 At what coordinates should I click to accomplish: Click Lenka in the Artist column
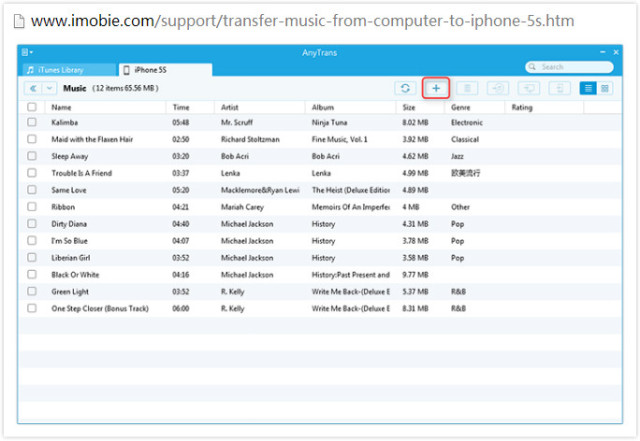pos(230,173)
